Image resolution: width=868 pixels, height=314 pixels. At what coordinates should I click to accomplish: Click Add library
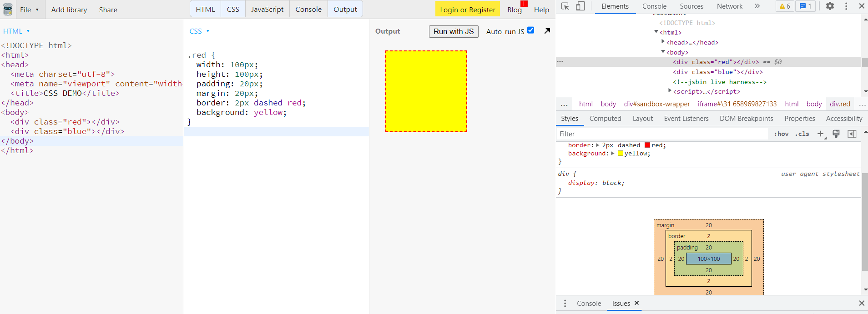69,10
